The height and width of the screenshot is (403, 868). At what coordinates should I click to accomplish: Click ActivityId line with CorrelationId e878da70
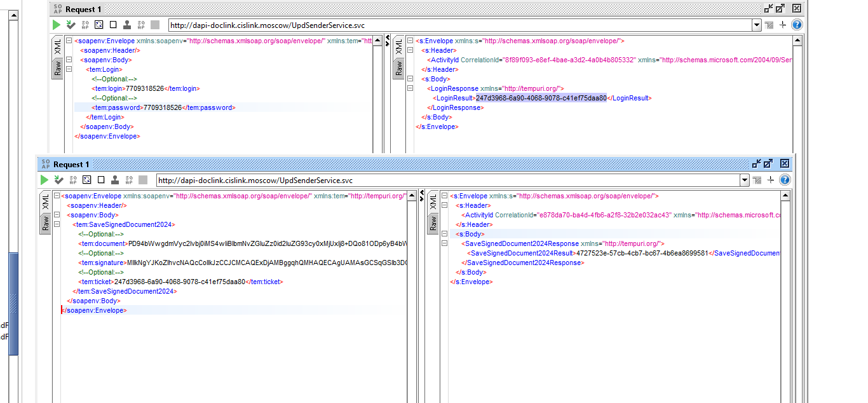point(621,215)
